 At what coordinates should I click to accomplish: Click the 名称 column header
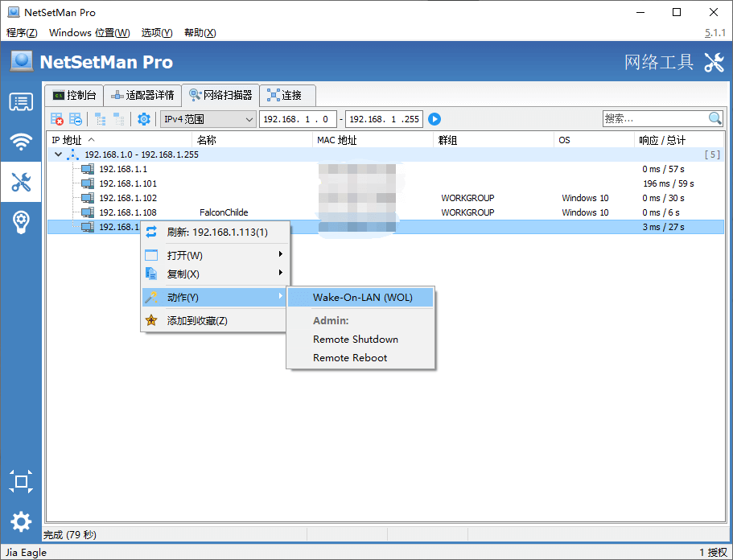252,140
